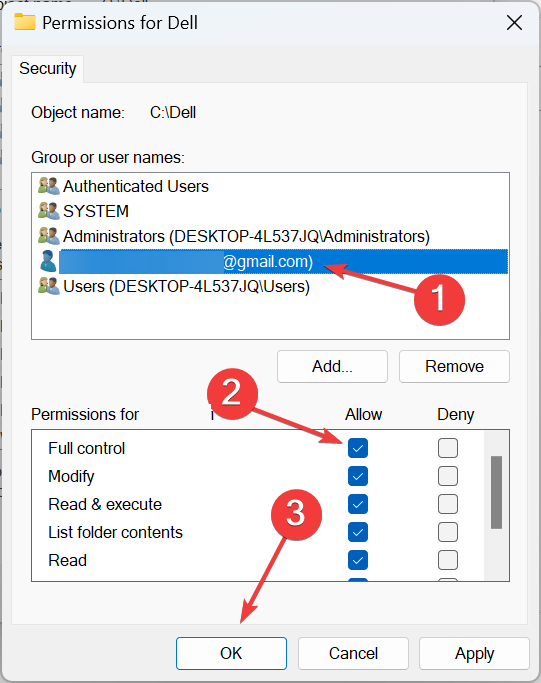Click the folder icon in the title bar
541x683 pixels.
[25, 22]
